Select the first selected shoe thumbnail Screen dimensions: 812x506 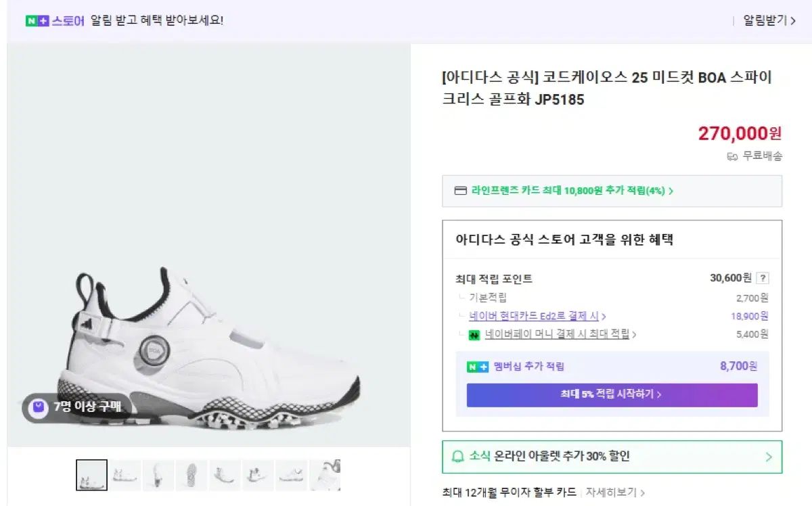[x=91, y=475]
